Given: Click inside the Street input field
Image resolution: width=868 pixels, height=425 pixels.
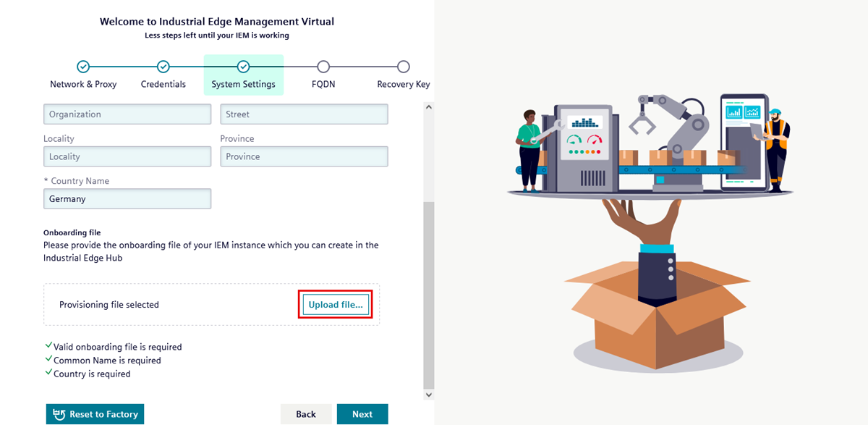Looking at the screenshot, I should (304, 114).
